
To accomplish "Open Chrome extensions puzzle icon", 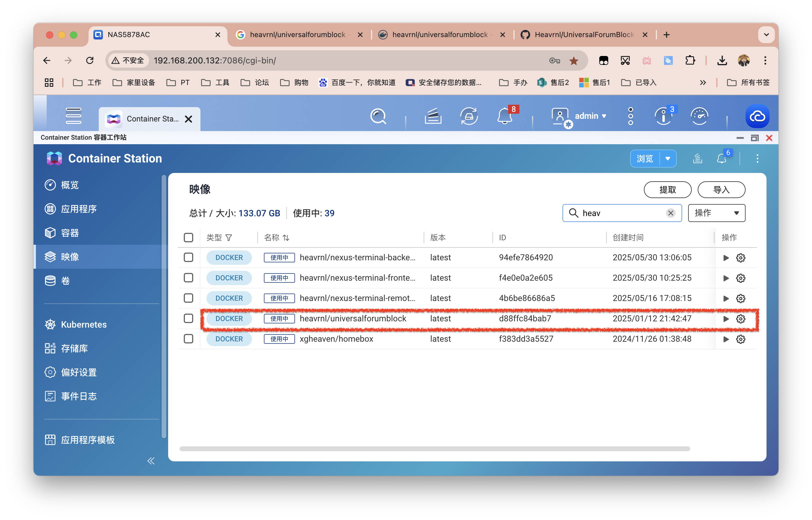I will (690, 60).
